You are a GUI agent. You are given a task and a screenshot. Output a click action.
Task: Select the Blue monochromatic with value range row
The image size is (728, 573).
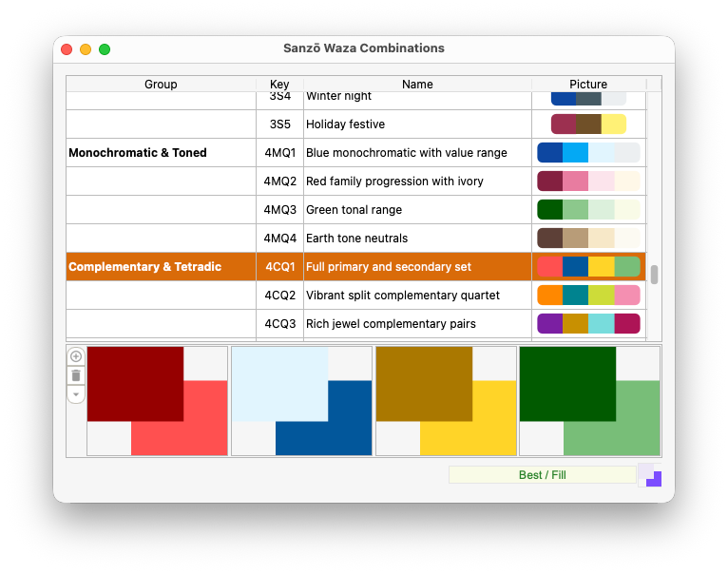tap(356, 153)
